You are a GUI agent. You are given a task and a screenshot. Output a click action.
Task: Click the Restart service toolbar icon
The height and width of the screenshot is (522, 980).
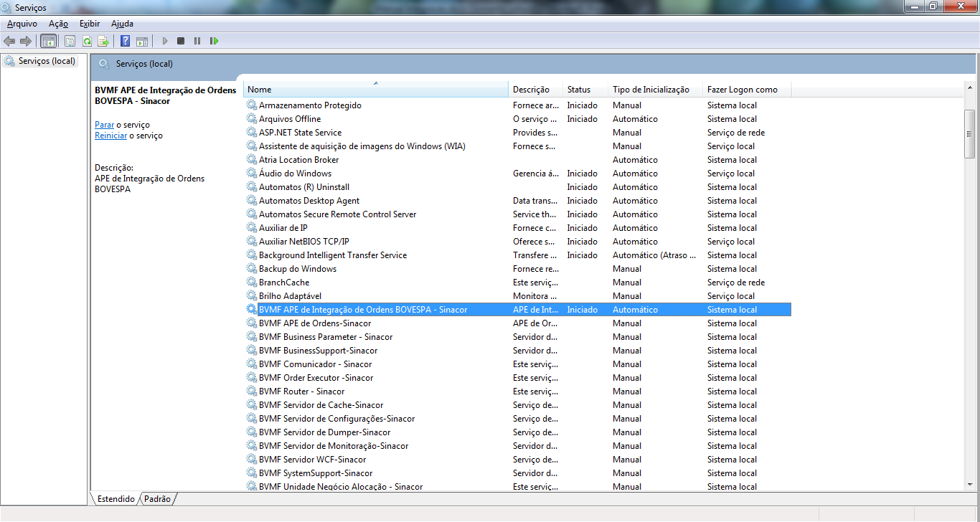click(x=214, y=41)
